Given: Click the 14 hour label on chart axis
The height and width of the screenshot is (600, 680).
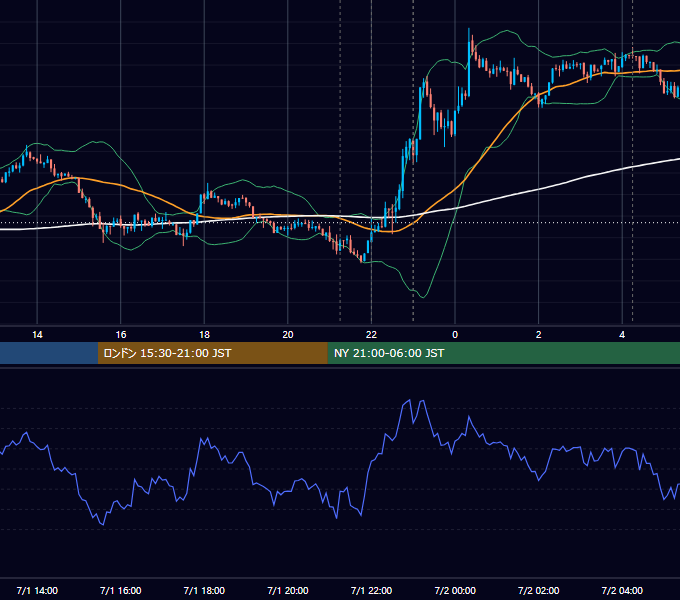Looking at the screenshot, I should [x=37, y=335].
